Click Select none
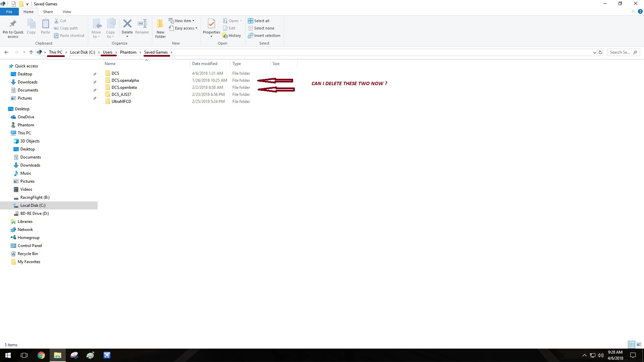The height and width of the screenshot is (362, 644). click(261, 28)
